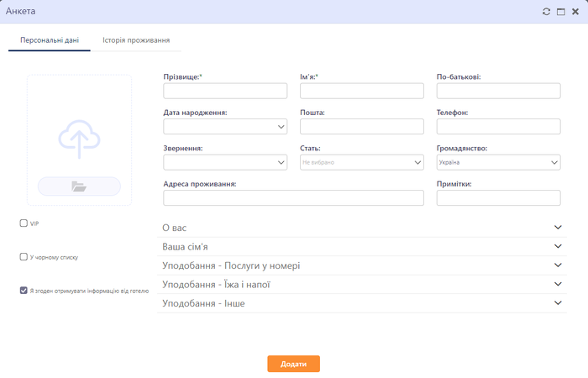This screenshot has width=588, height=378.
Task: Tick the 'У чорному списку' checkbox
Action: [24, 257]
